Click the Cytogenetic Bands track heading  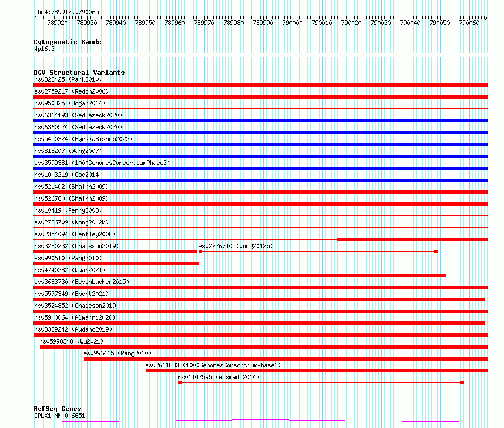click(x=67, y=42)
